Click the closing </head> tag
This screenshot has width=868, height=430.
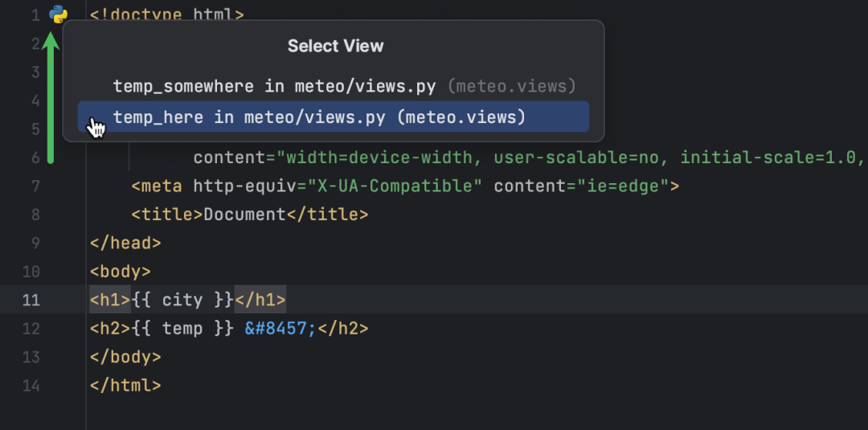point(125,243)
